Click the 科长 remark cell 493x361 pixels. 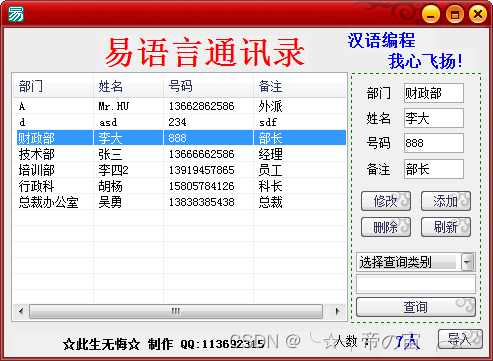pyautogui.click(x=270, y=186)
